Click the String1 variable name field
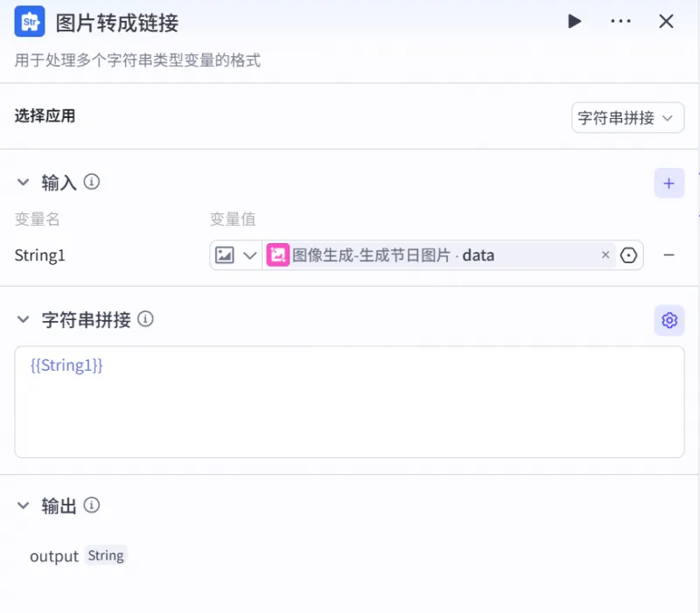Screen dimensions: 700x613 tap(40, 255)
